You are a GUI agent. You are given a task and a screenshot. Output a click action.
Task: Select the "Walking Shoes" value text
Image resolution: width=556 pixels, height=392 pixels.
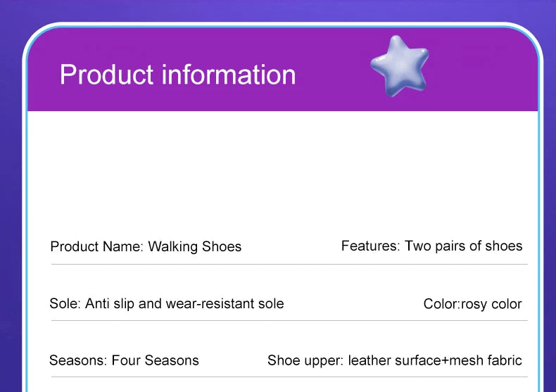click(194, 247)
